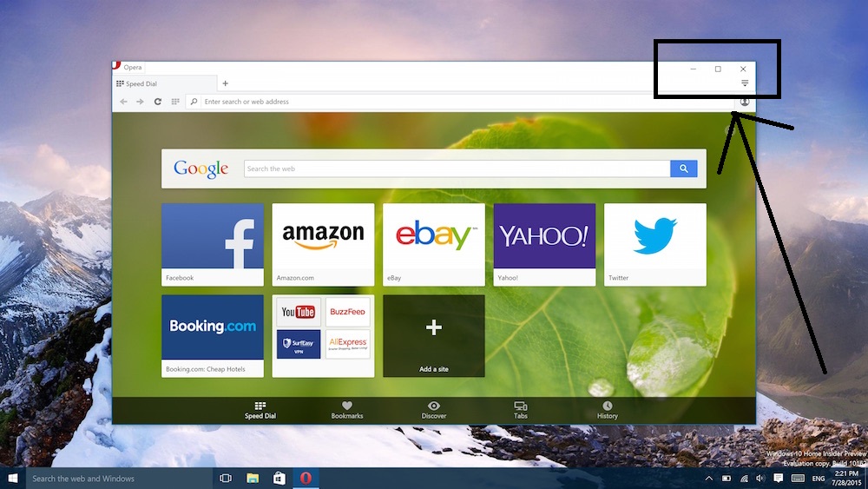Open History in bottom bar
Screen dimensions: 868x489
(x=608, y=410)
